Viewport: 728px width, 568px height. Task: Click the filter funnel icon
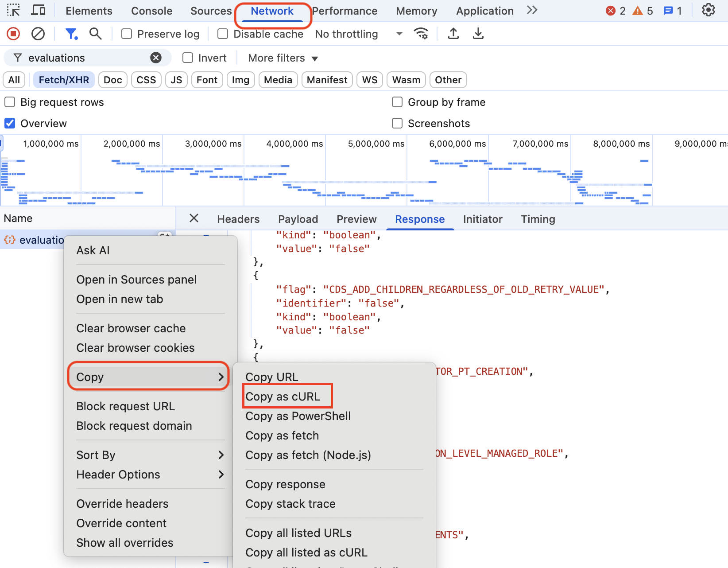coord(71,34)
